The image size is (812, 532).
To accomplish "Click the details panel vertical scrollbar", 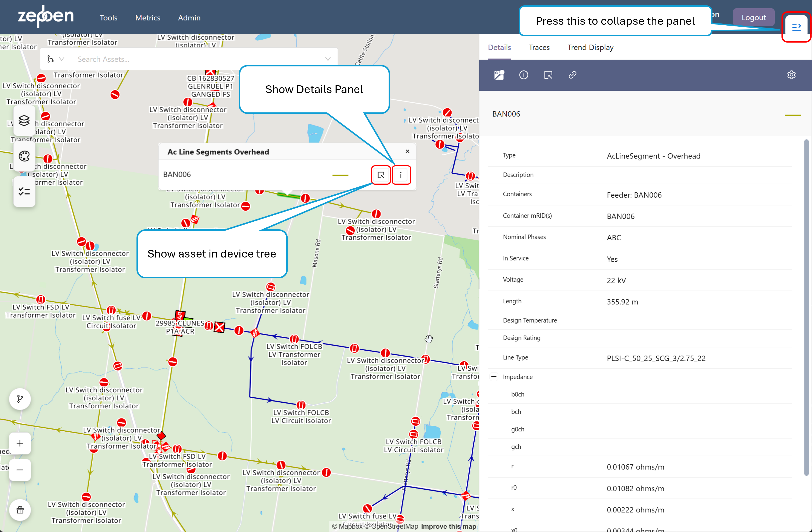I will point(806,307).
